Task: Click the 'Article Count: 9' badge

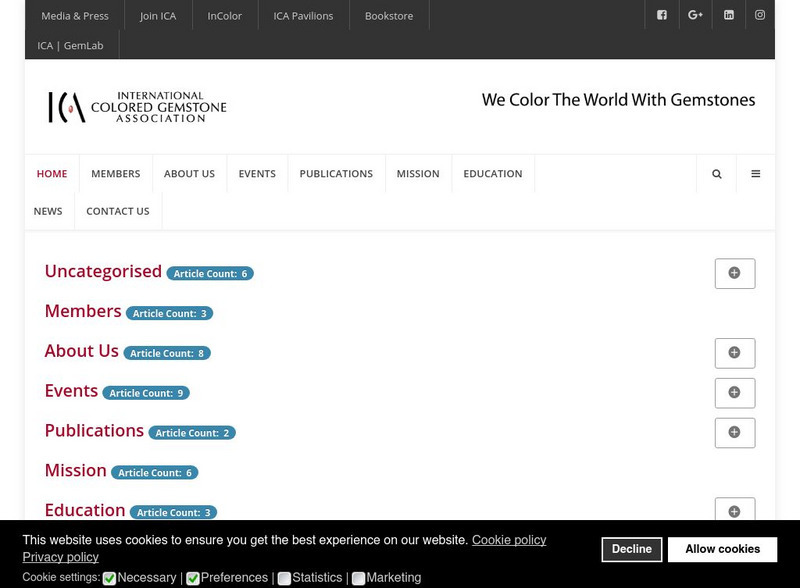Action: pos(146,393)
